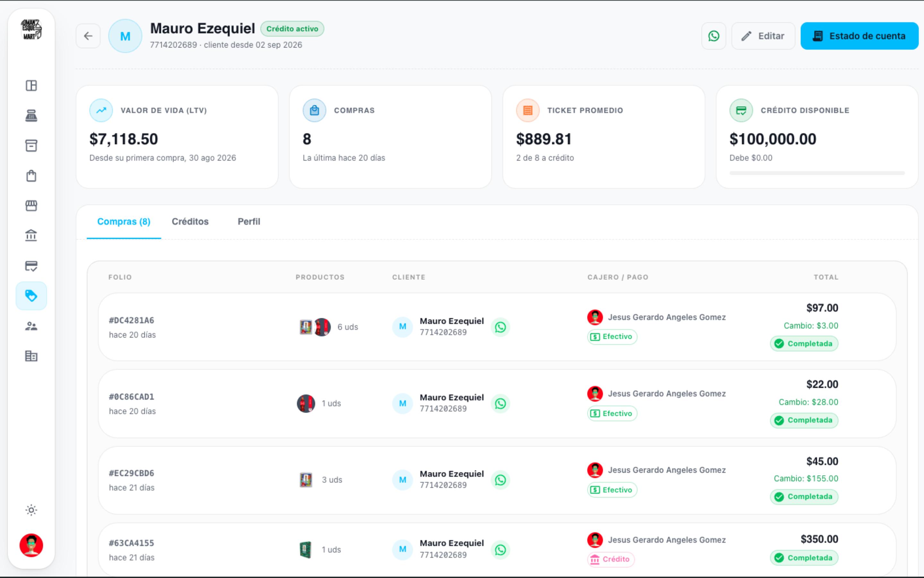Click the Editar button
Viewport: 924px width, 578px height.
click(763, 36)
